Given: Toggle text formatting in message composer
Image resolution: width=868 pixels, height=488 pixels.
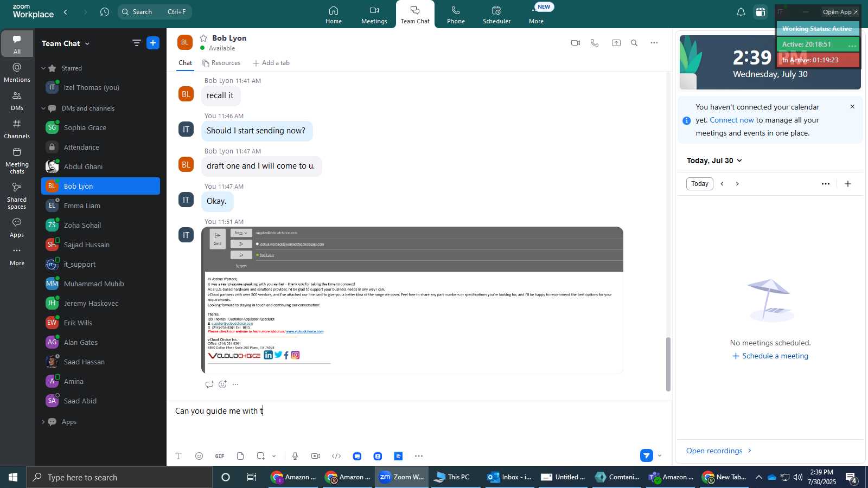Looking at the screenshot, I should click(x=178, y=456).
